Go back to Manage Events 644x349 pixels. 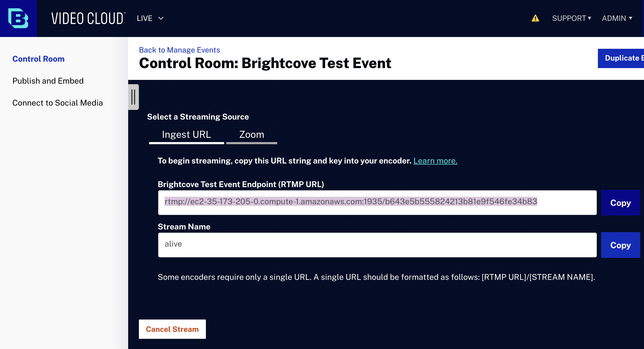coord(179,50)
